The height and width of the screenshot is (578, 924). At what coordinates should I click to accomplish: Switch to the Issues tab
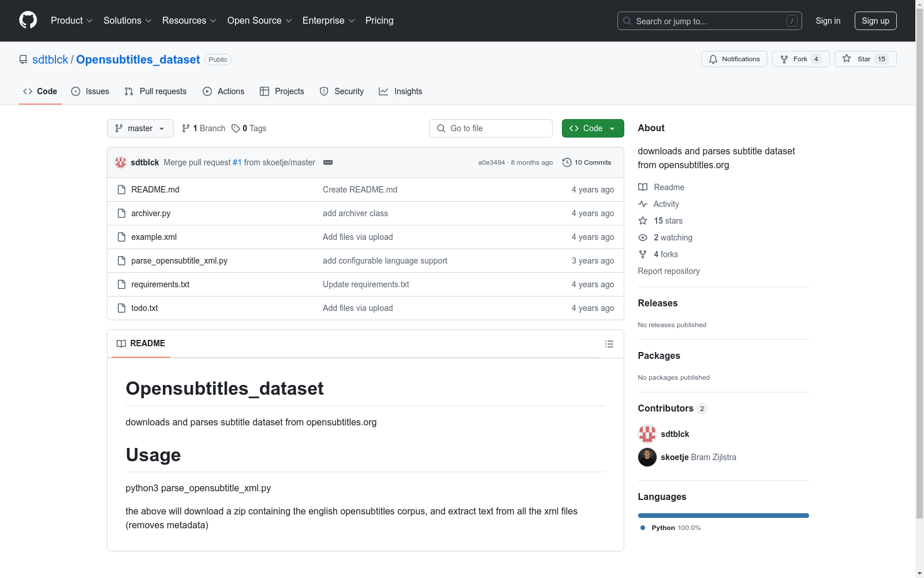coord(90,91)
